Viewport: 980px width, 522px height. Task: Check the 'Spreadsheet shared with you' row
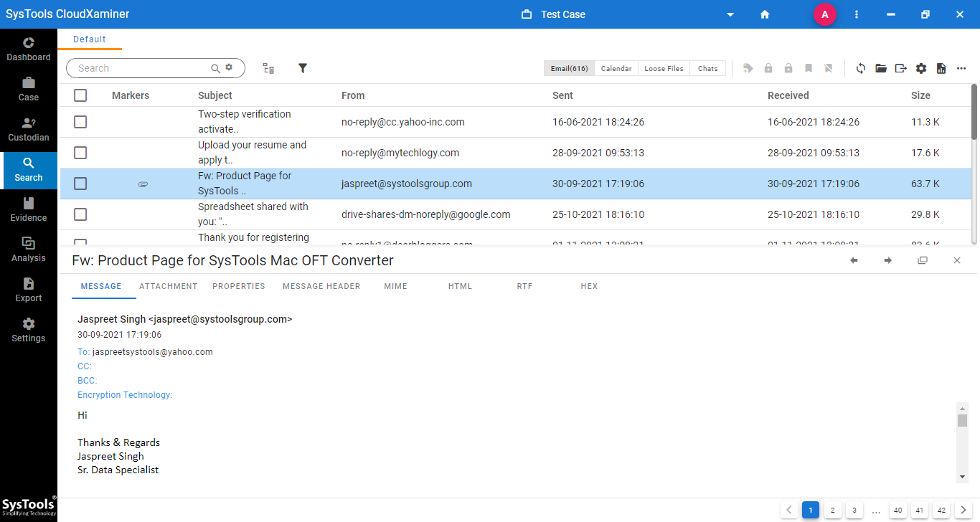(x=80, y=214)
